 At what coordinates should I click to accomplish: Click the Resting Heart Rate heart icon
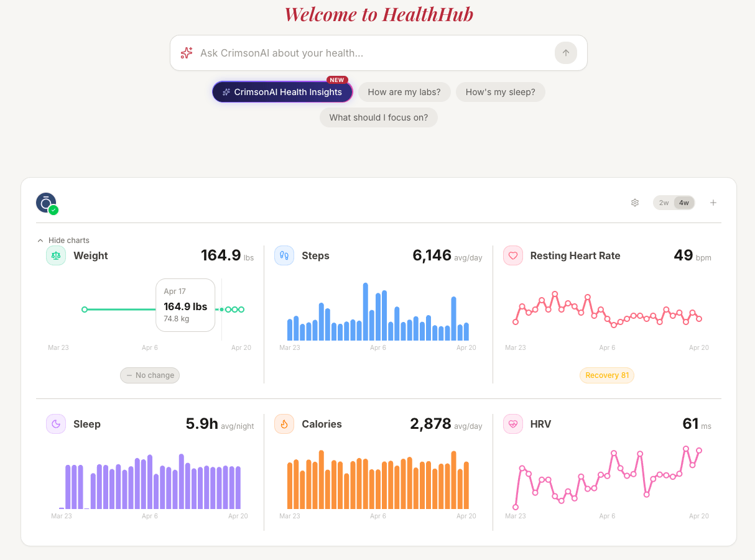click(513, 255)
